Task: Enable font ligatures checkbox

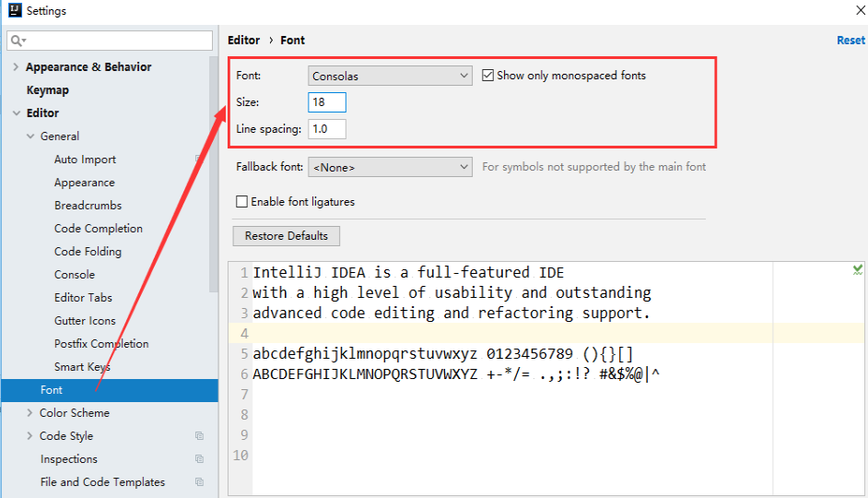Action: click(x=242, y=202)
